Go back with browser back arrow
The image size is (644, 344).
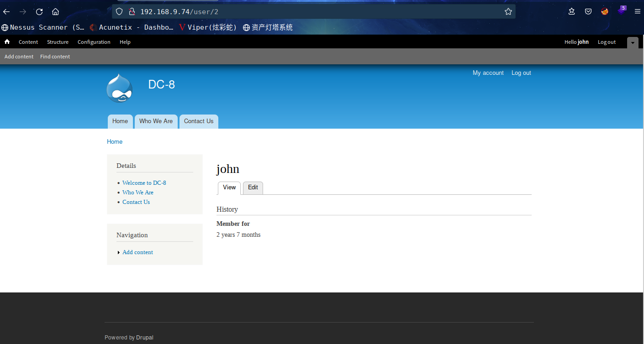pos(6,12)
